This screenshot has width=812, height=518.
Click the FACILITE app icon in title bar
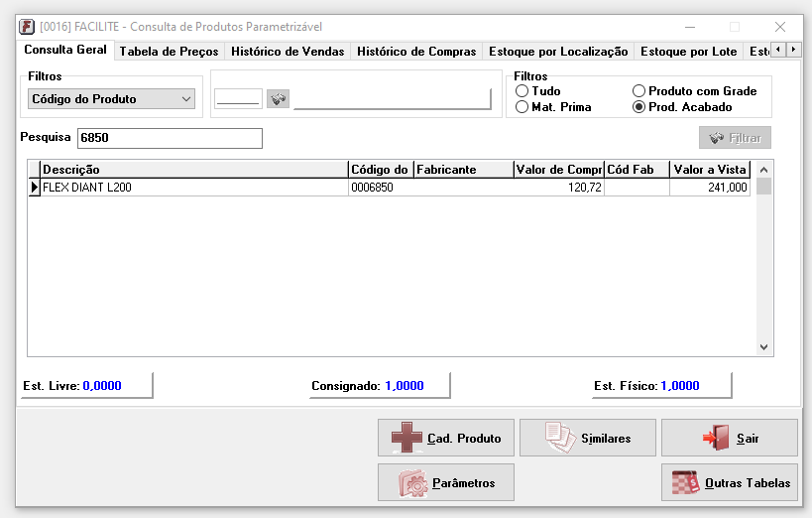point(27,27)
